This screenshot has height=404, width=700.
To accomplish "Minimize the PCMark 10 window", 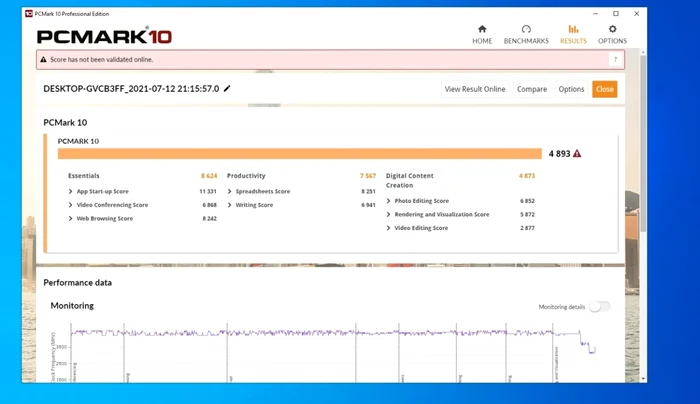I will pos(596,13).
